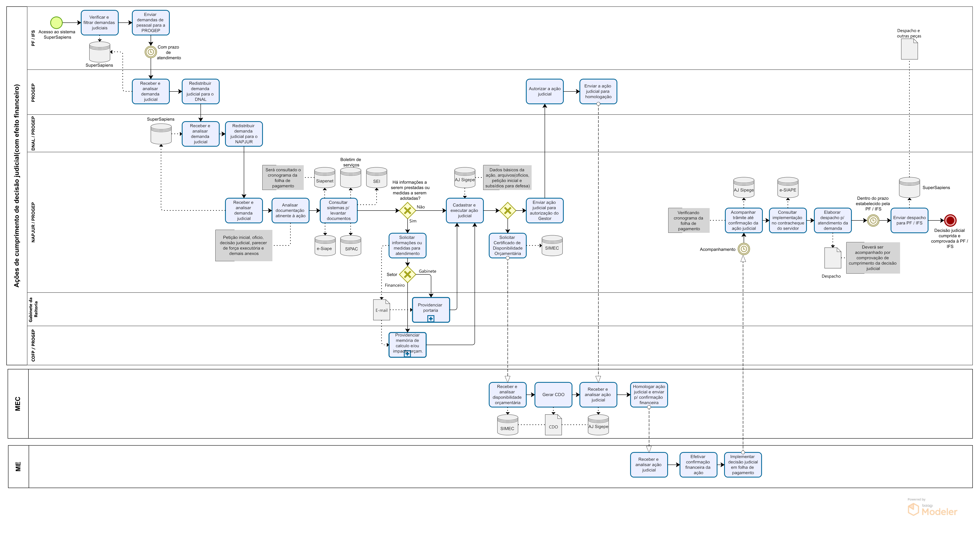Viewport: 980px width, 548px height.
Task: Click the 'Acompanhamento' timer event
Action: click(743, 249)
